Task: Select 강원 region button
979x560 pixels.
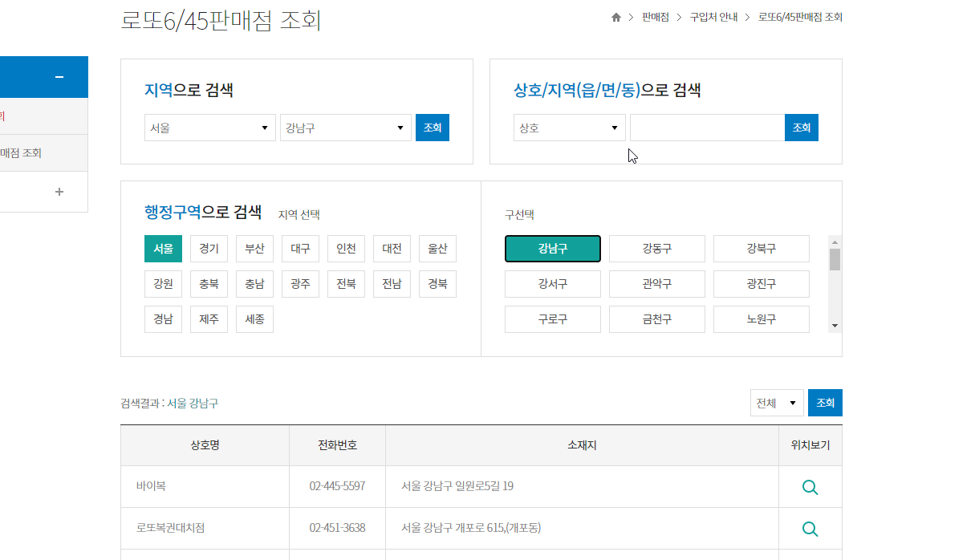Action: [x=163, y=284]
